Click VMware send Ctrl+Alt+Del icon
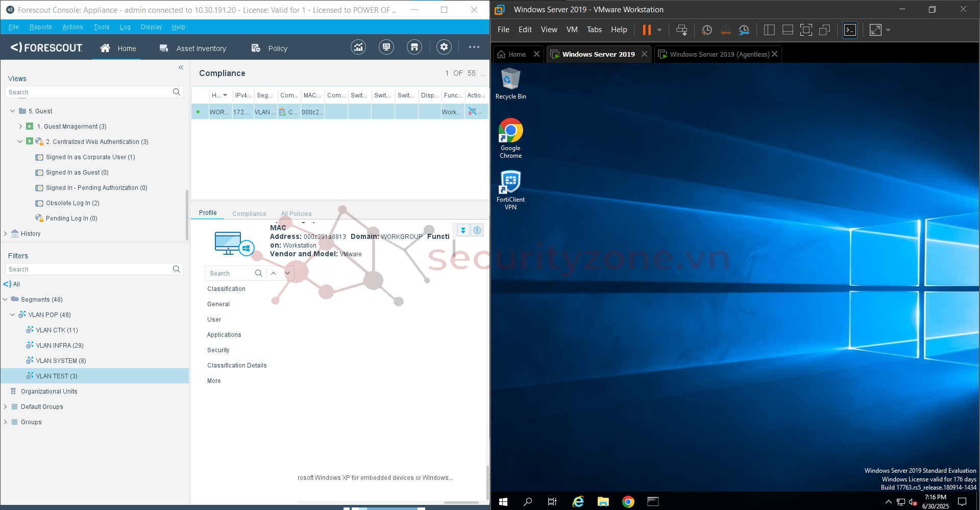Screen dimensions: 980x510 (681, 30)
